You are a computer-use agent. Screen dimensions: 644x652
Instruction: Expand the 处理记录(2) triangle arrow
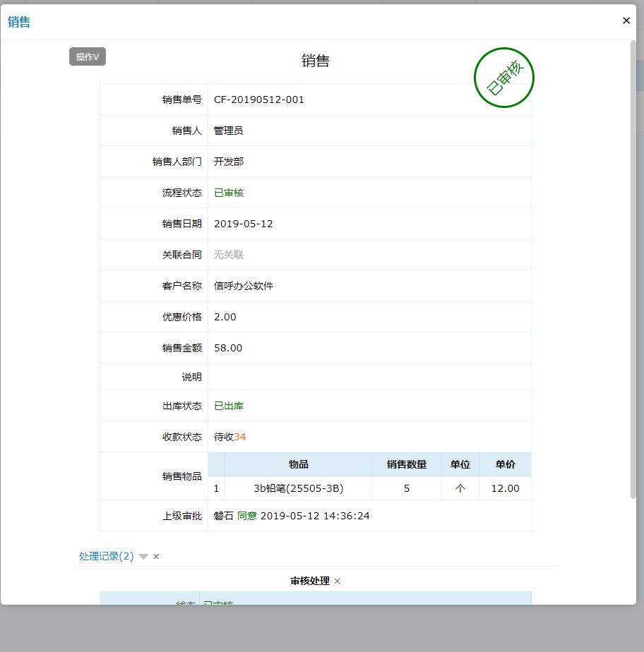coord(143,557)
